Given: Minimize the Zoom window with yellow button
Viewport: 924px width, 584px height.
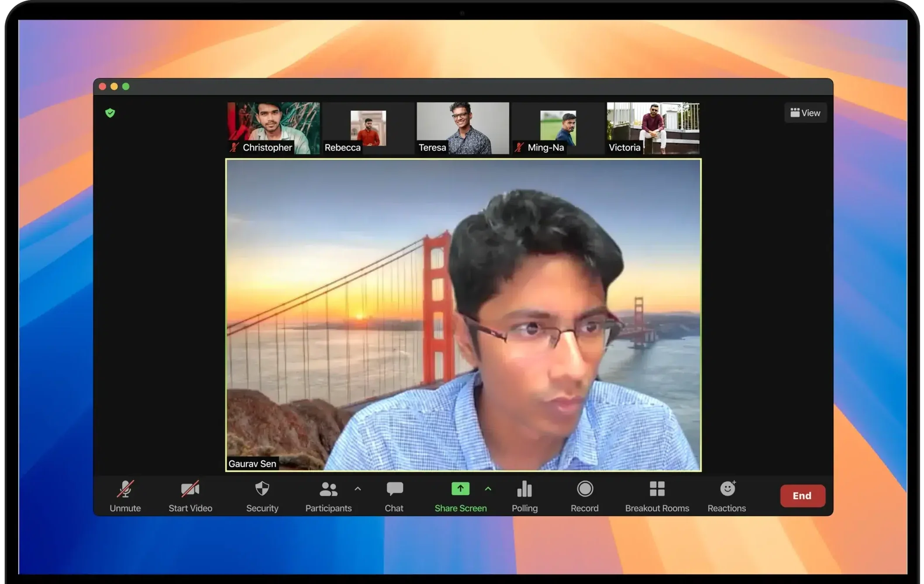Looking at the screenshot, I should click(114, 86).
